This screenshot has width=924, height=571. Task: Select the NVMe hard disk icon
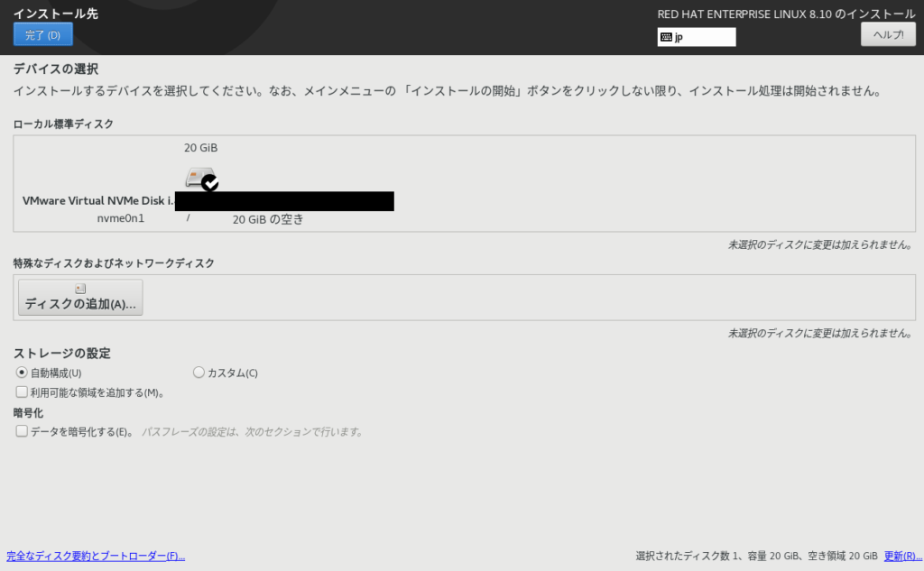click(199, 177)
